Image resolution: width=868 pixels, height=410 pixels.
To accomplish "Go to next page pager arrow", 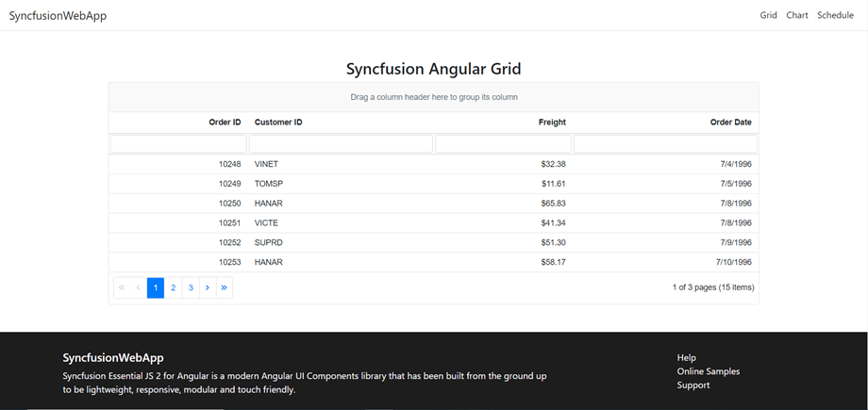I will (208, 287).
